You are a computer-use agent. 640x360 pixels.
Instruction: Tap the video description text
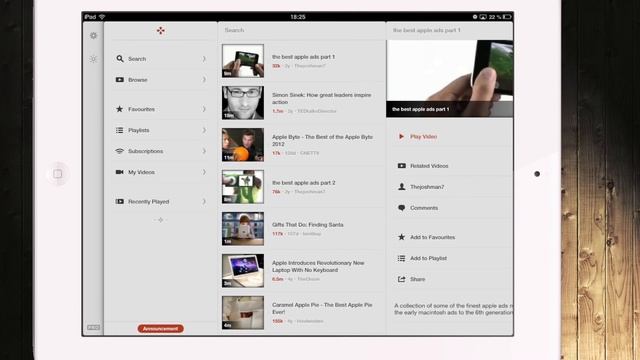click(x=453, y=309)
